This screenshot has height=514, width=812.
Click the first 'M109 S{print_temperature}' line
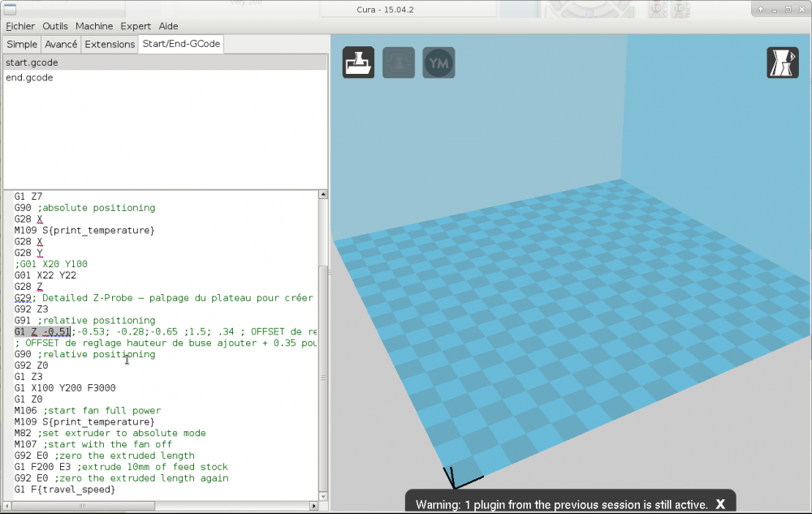[84, 231]
